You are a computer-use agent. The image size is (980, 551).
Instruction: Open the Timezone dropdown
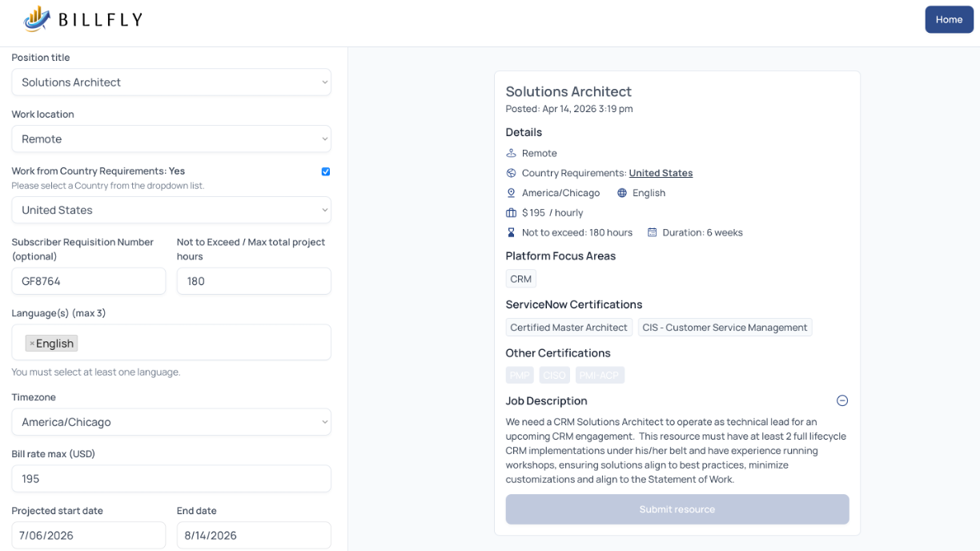point(171,422)
